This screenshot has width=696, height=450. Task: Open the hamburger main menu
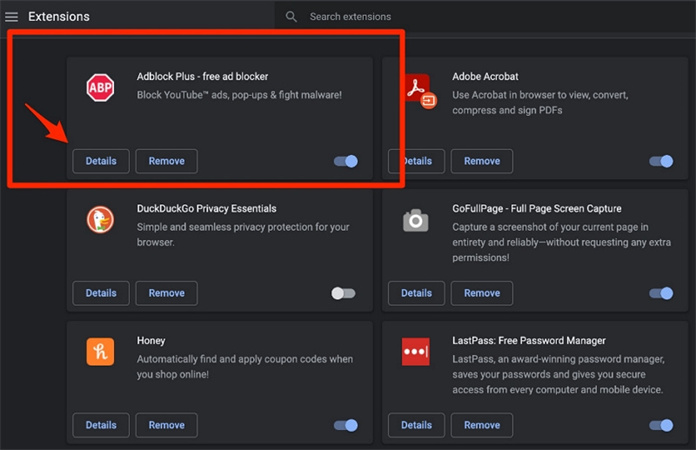12,17
